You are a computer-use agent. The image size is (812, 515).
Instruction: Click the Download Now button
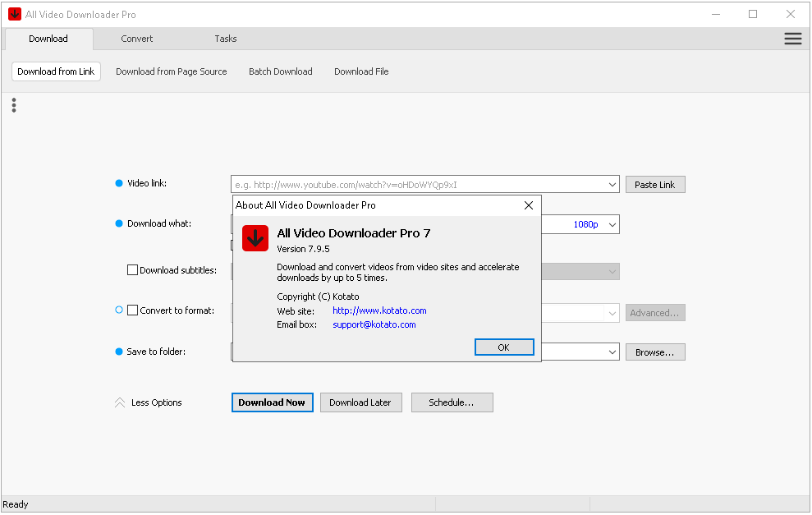pyautogui.click(x=272, y=402)
